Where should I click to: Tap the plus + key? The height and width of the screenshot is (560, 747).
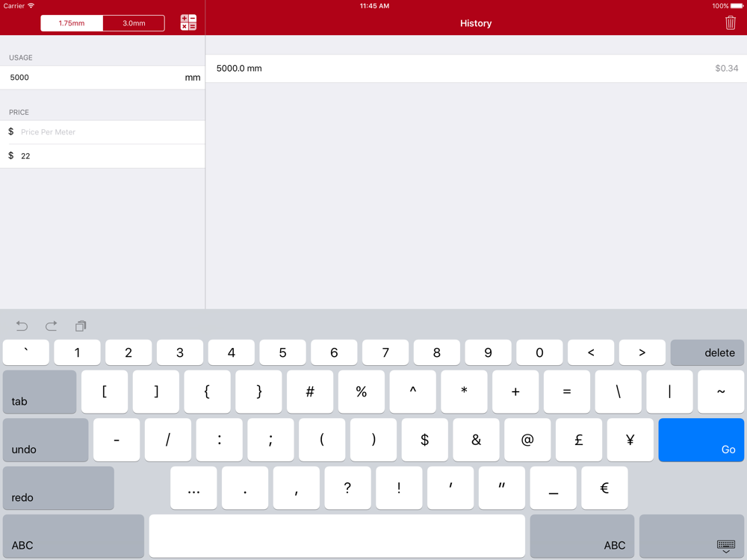515,392
